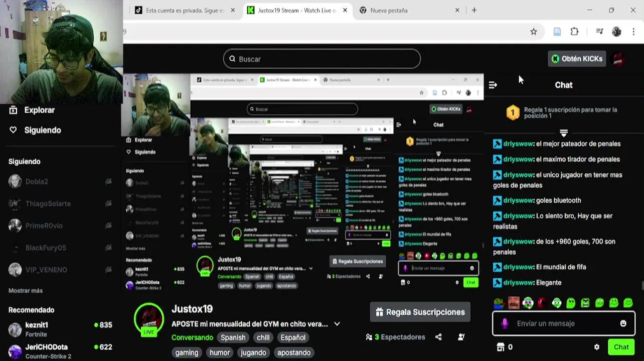Toggle notifications for VIP_VENENO

click(x=108, y=270)
